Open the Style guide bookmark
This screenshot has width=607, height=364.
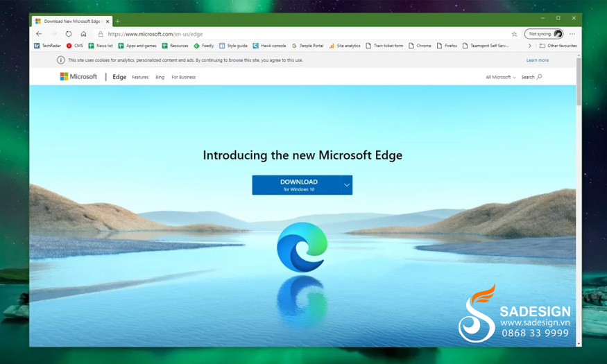(233, 46)
